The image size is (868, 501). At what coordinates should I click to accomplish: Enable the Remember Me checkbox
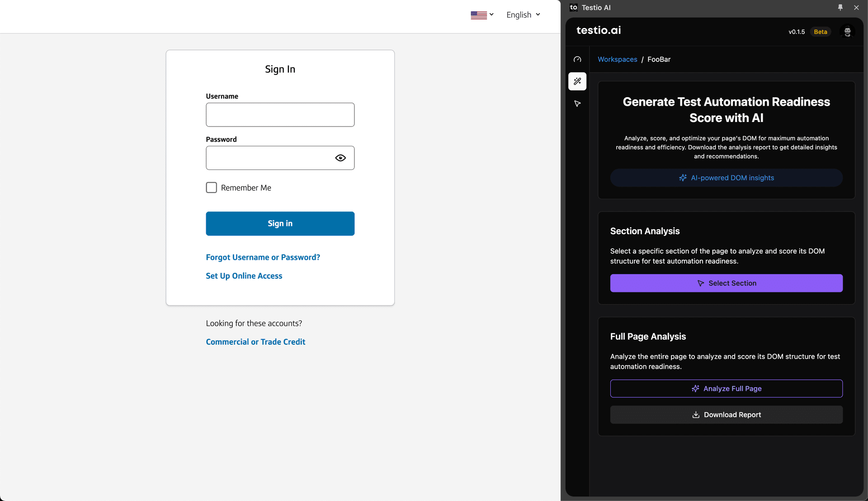pyautogui.click(x=212, y=187)
